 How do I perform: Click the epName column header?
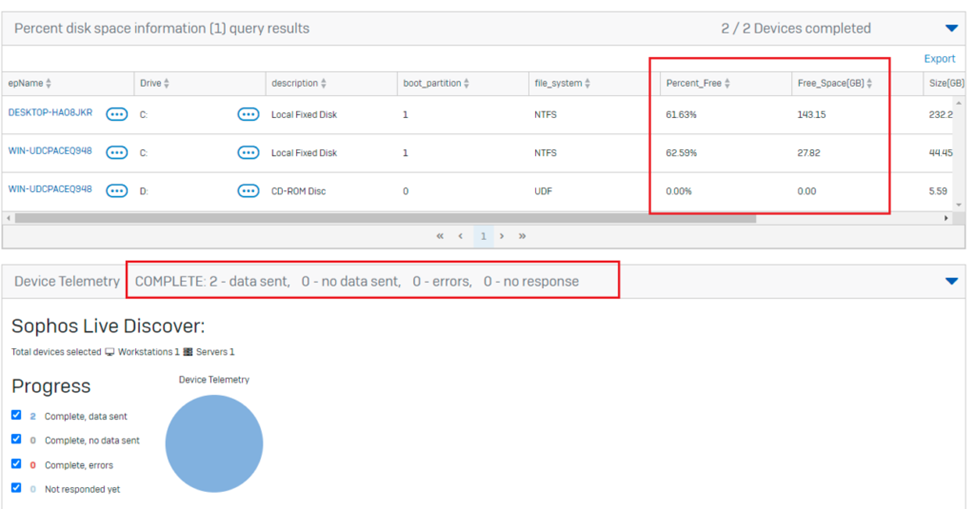point(68,83)
